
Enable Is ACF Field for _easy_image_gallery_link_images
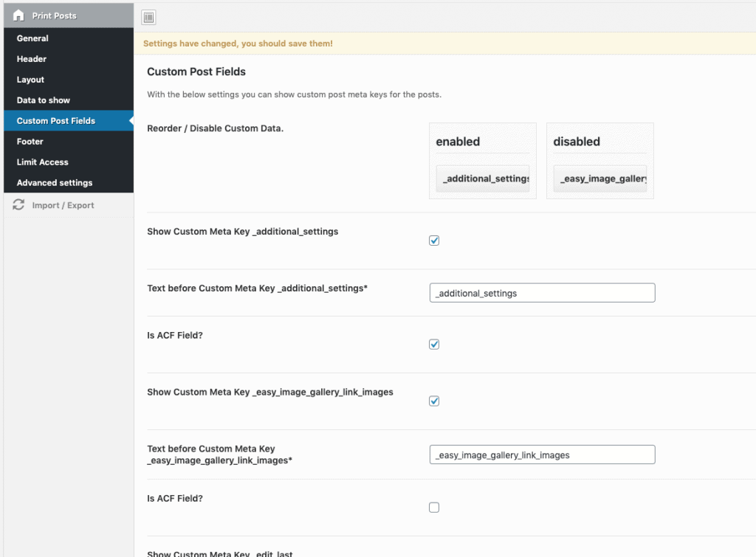point(434,508)
